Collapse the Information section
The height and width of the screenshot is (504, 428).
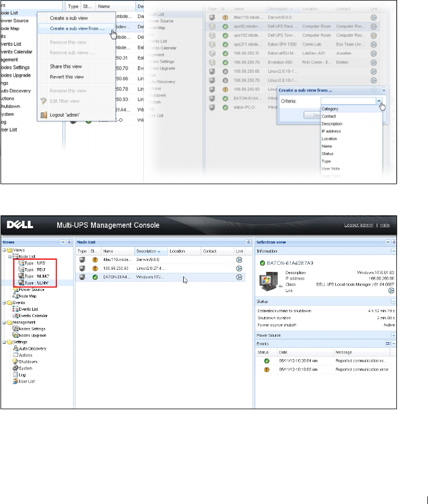pyautogui.click(x=393, y=251)
